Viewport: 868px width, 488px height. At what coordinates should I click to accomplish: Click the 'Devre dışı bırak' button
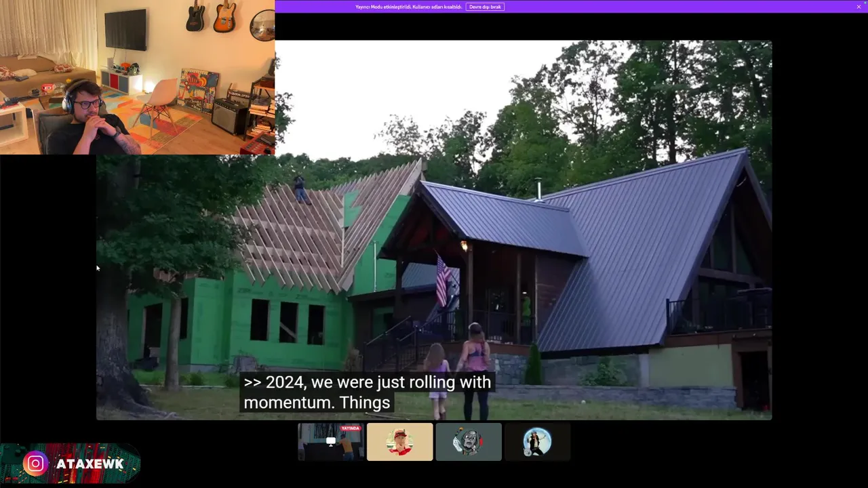click(x=485, y=7)
